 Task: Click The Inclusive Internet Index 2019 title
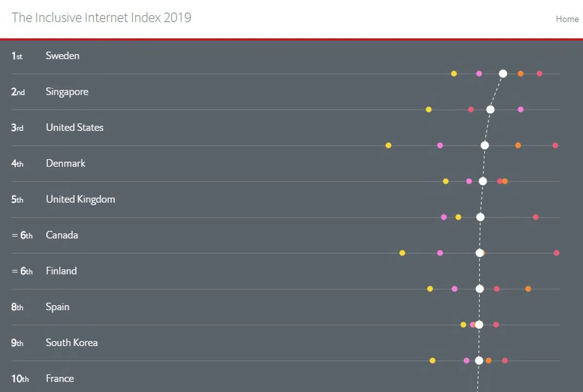pos(101,17)
